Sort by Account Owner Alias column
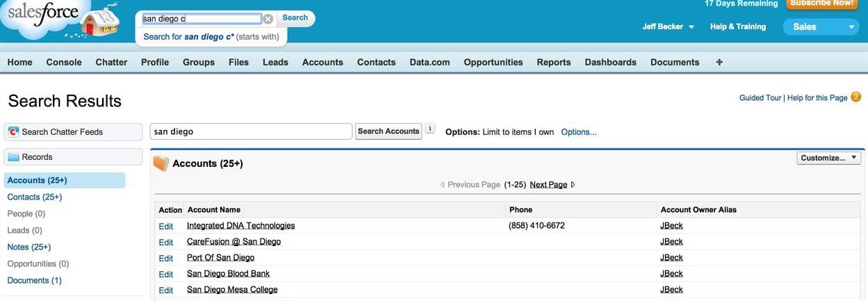Screen dimensions: 868x301 pyautogui.click(x=698, y=209)
